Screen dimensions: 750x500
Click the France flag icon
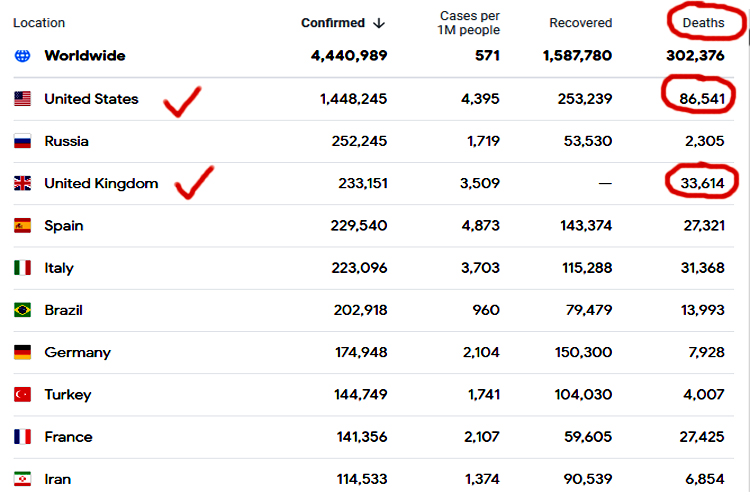coord(22,437)
